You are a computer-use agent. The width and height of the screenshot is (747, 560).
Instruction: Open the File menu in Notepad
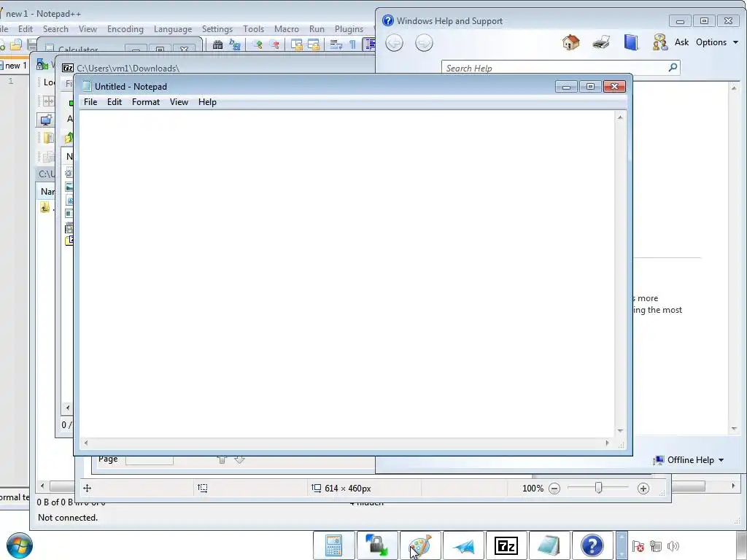(90, 102)
